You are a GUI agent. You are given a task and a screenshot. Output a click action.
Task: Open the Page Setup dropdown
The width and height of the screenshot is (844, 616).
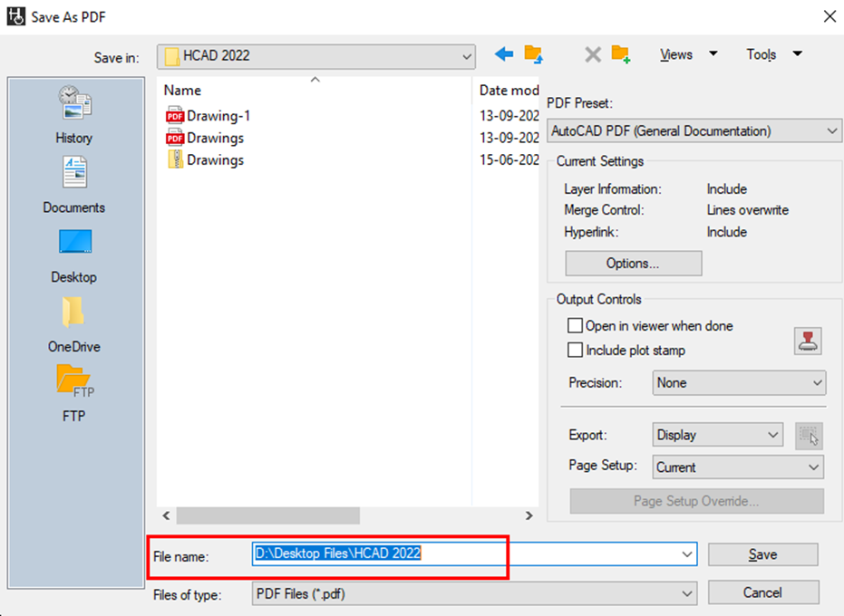click(x=738, y=467)
